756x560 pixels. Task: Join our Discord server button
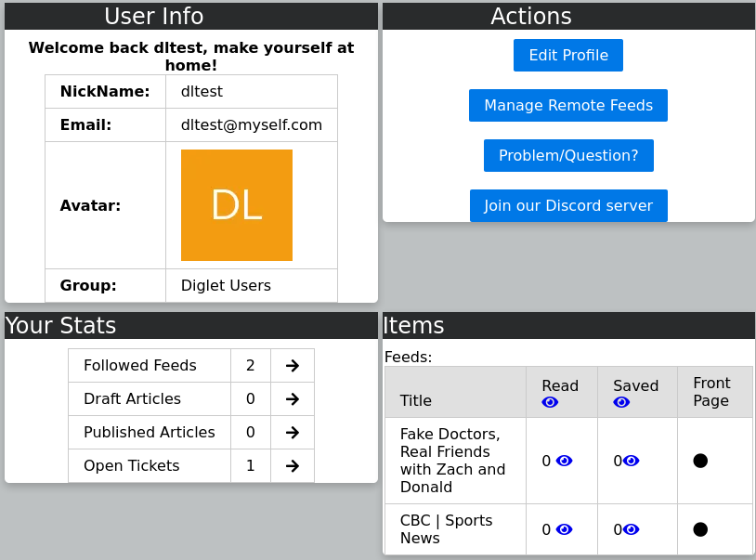[x=567, y=205]
